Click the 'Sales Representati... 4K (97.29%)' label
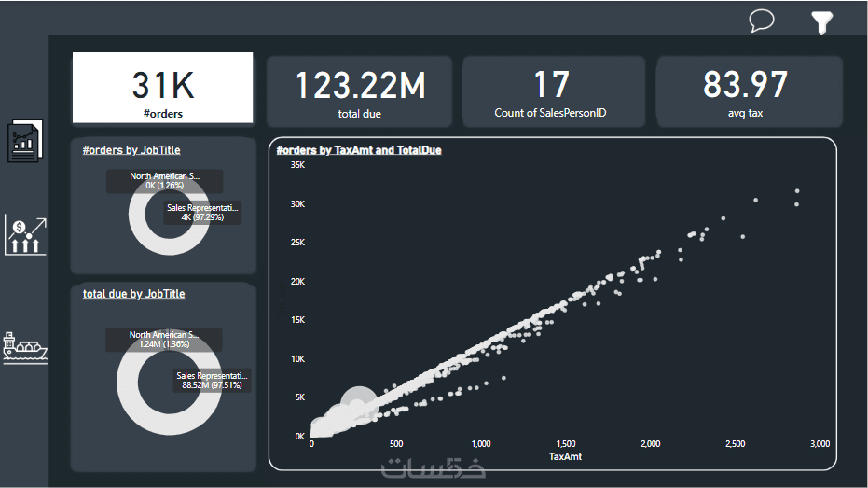 pos(202,212)
